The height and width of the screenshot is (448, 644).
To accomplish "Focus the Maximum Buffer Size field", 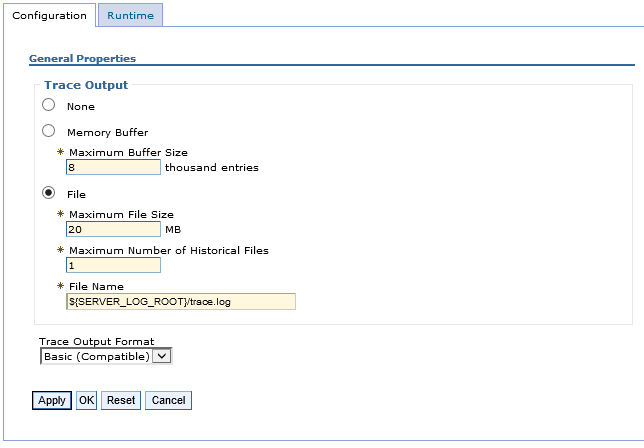I will click(x=113, y=167).
